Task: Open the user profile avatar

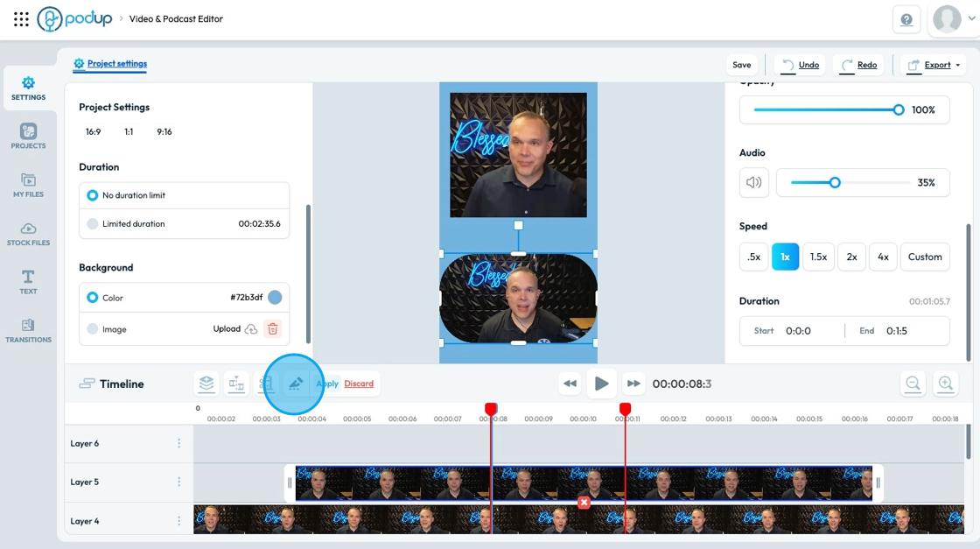Action: pos(947,18)
